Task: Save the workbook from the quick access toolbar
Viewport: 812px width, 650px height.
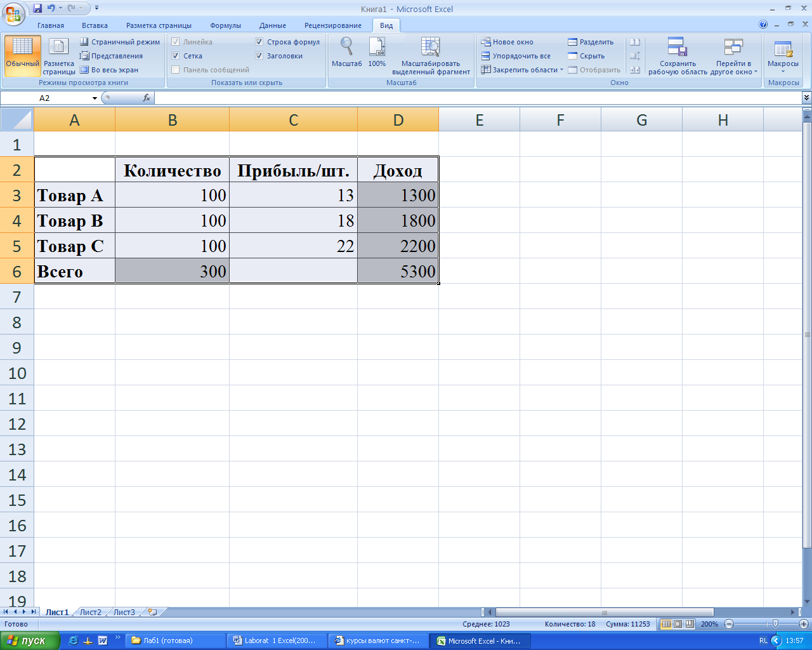Action: pos(37,8)
